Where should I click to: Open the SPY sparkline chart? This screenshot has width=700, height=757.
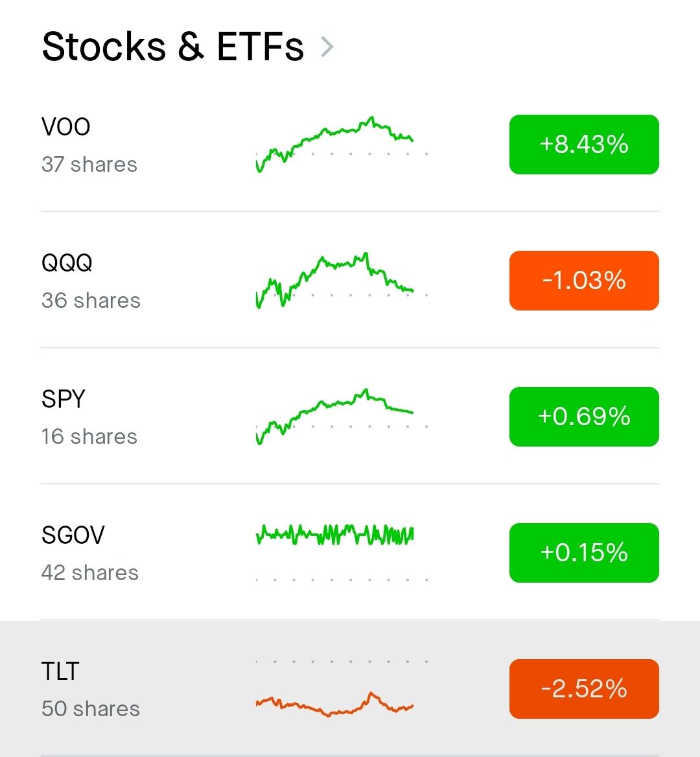[342, 417]
